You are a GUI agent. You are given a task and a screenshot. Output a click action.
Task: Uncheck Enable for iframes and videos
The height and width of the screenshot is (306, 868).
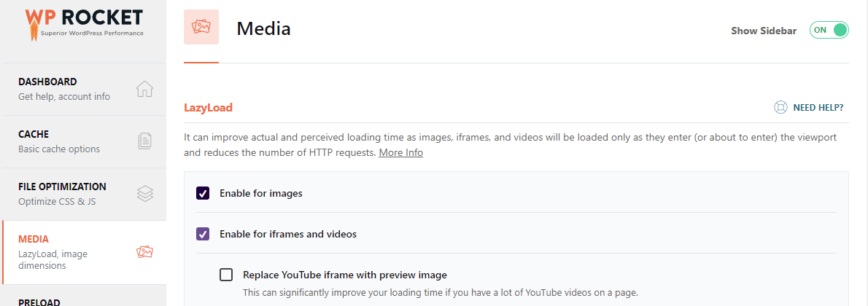203,234
